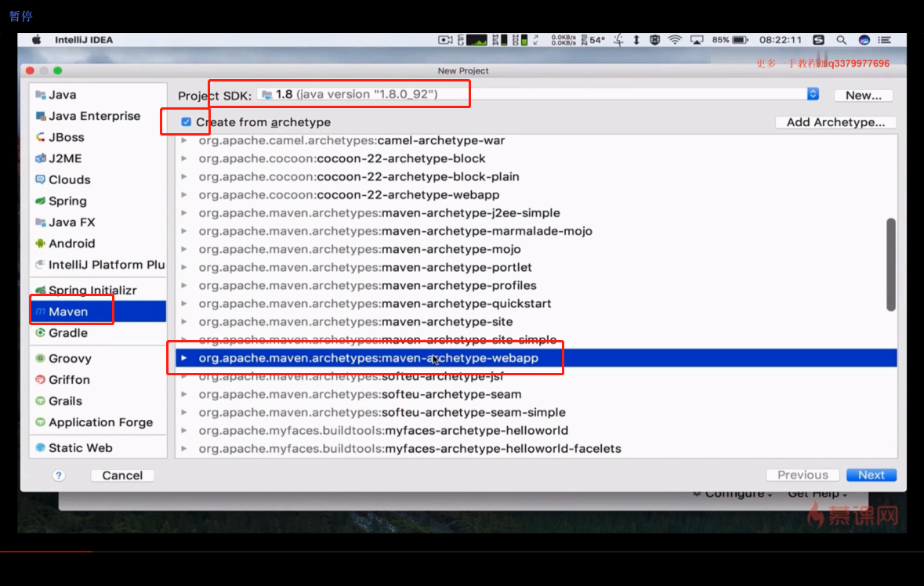Viewport: 924px width, 586px height.
Task: Open the Apple menu
Action: pos(37,39)
